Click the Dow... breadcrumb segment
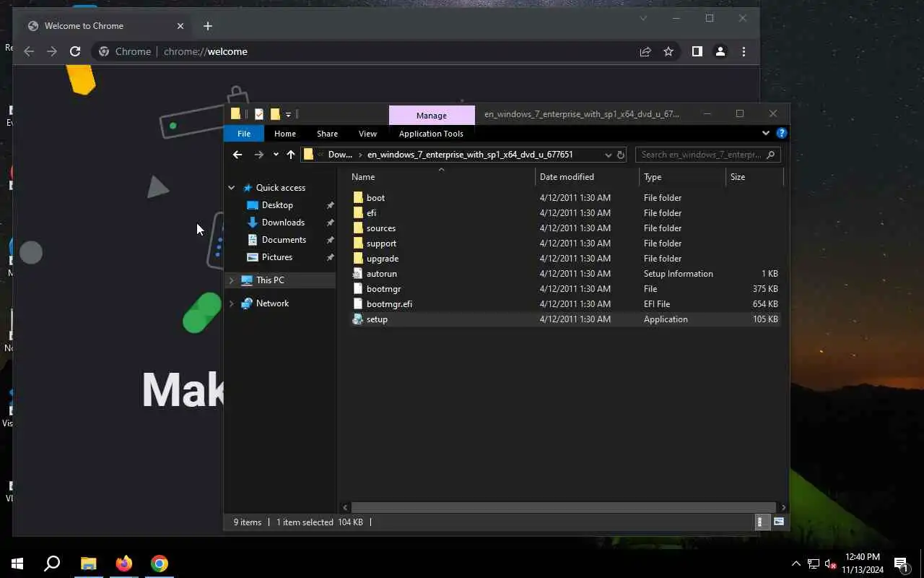 [x=340, y=155]
